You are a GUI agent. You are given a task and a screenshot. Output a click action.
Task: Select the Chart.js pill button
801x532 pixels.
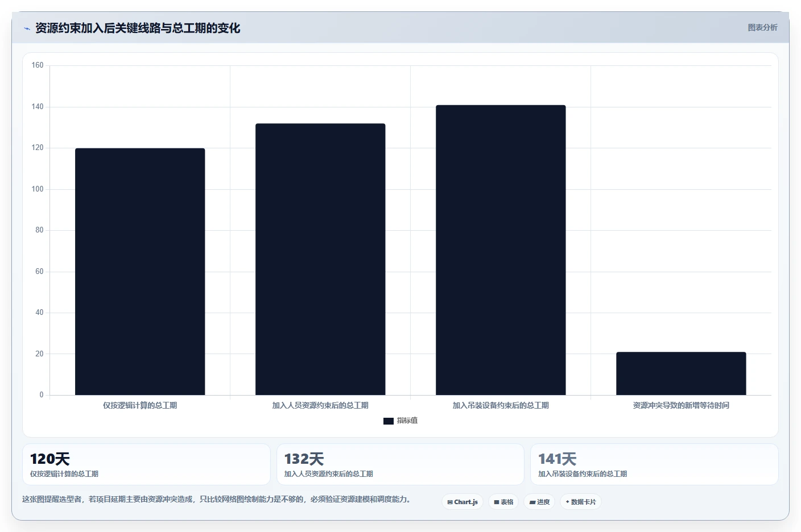tap(463, 502)
